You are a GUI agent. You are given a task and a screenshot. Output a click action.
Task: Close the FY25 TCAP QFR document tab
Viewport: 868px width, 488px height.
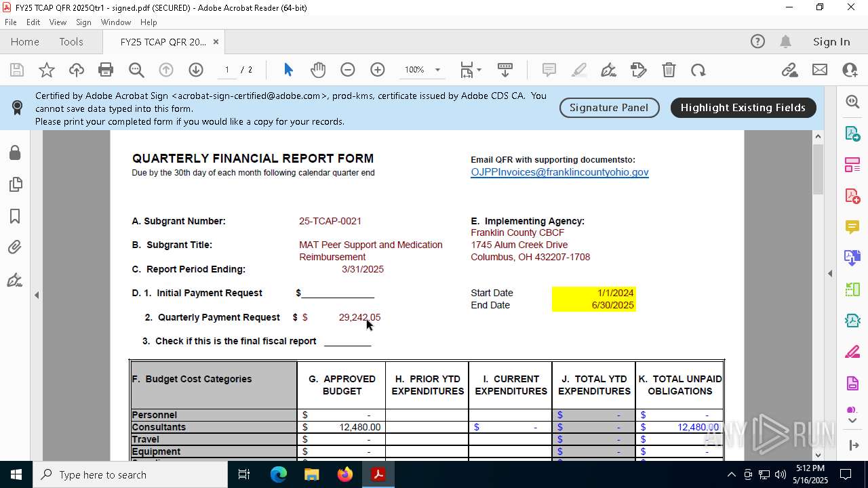pyautogui.click(x=216, y=42)
